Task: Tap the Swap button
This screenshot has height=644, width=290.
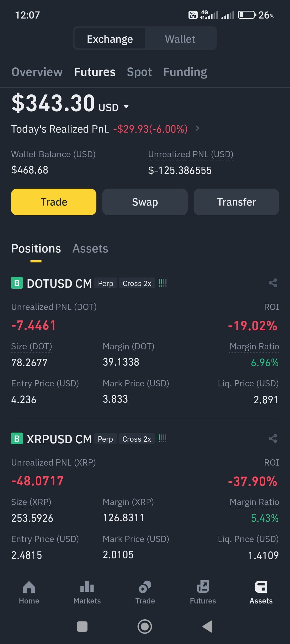Action: (x=145, y=202)
